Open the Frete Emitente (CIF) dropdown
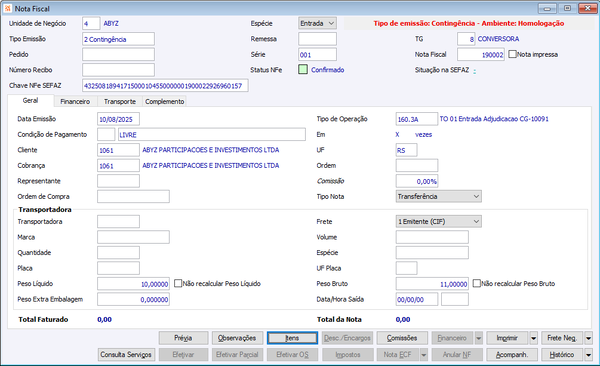The image size is (600, 366). [439, 221]
